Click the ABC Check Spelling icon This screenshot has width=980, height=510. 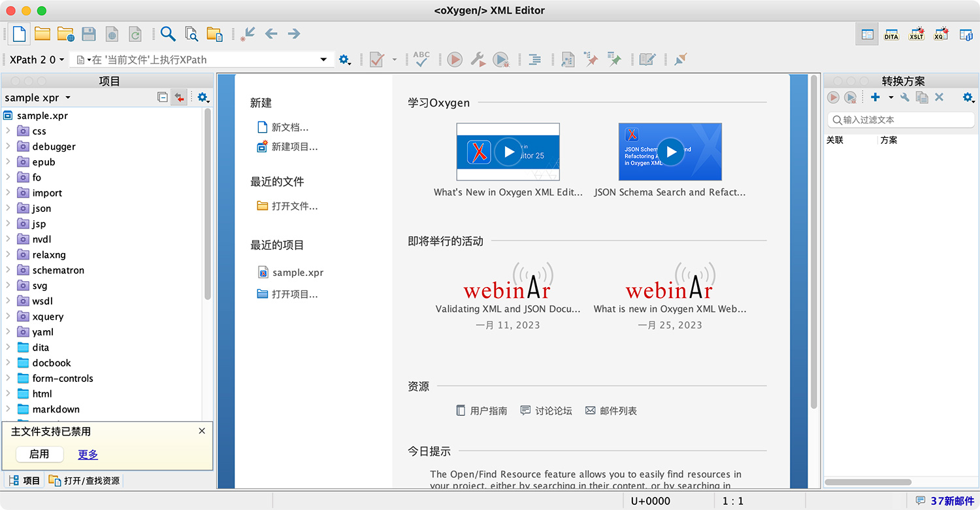pos(421,59)
